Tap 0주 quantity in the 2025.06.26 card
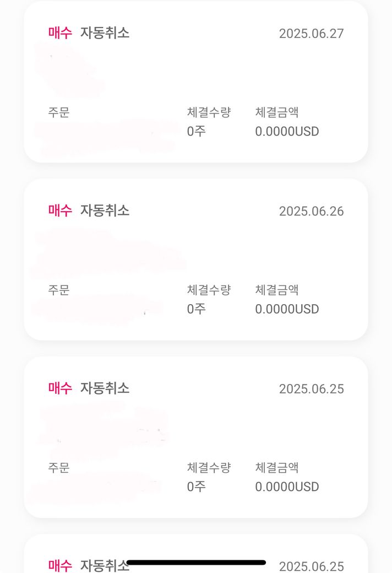This screenshot has height=573, width=392. coord(196,309)
